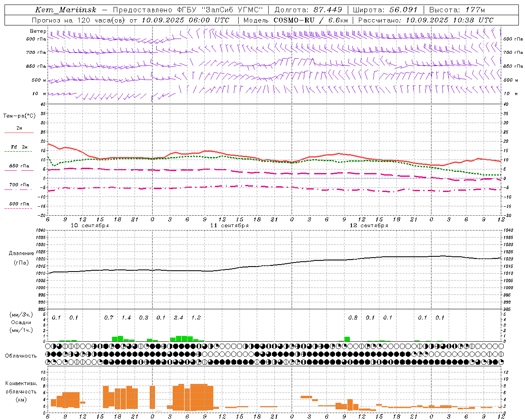This screenshot has width=525, height=420.
Task: Click the Конвективн. облачность label
Action: [21, 388]
